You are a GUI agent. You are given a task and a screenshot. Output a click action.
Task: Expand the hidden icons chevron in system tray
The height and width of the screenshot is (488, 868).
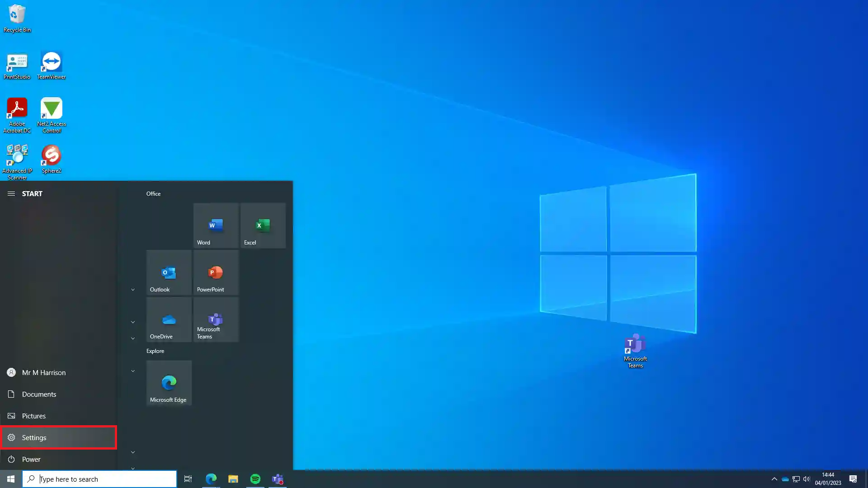point(774,479)
